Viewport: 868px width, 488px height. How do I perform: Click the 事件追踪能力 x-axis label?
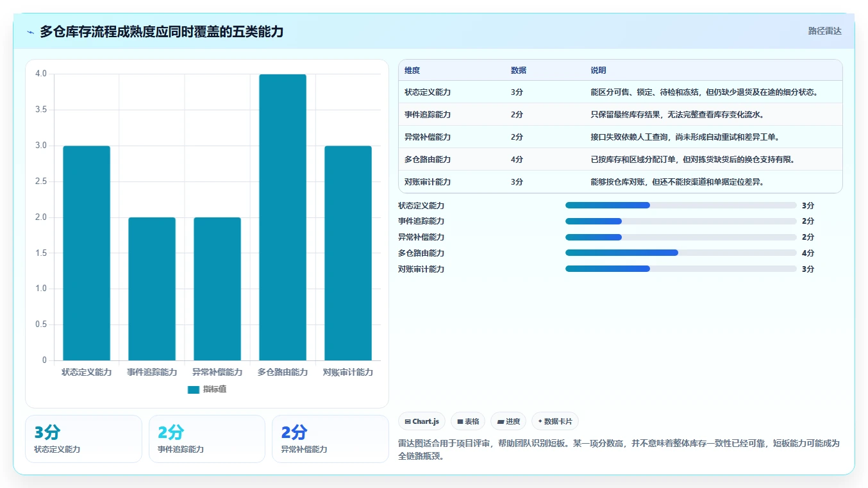[152, 372]
